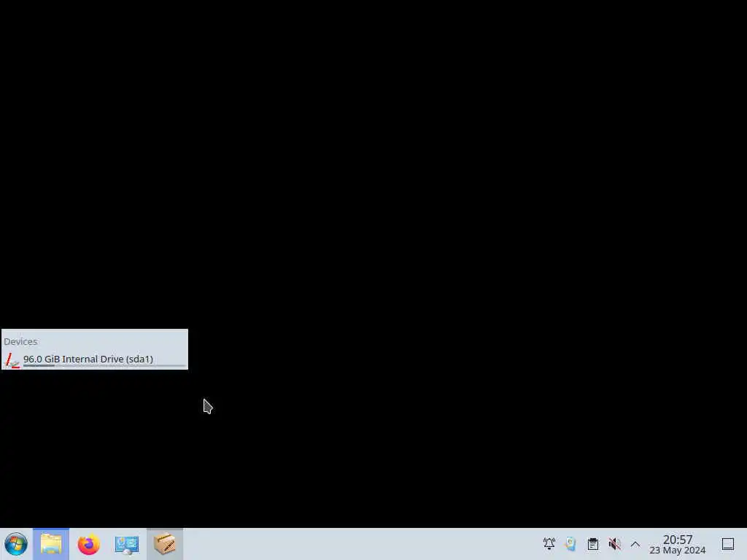Open the system settings taskbar icon
Screen dimensions: 747x560
(127, 544)
